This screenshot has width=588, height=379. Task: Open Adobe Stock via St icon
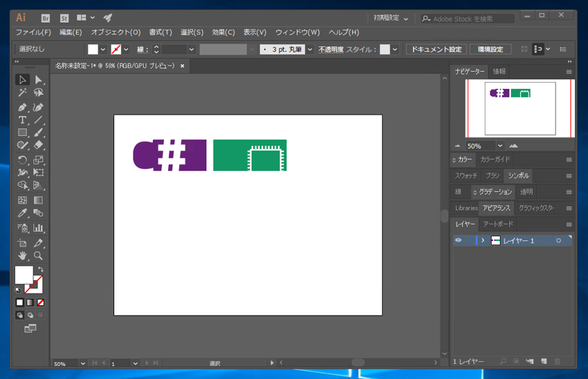pos(64,18)
